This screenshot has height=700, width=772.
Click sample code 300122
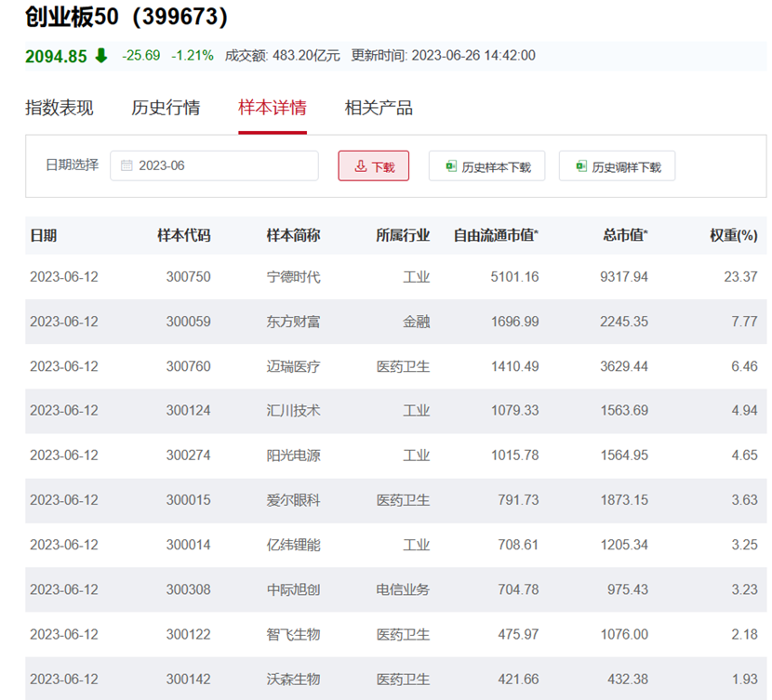[188, 634]
